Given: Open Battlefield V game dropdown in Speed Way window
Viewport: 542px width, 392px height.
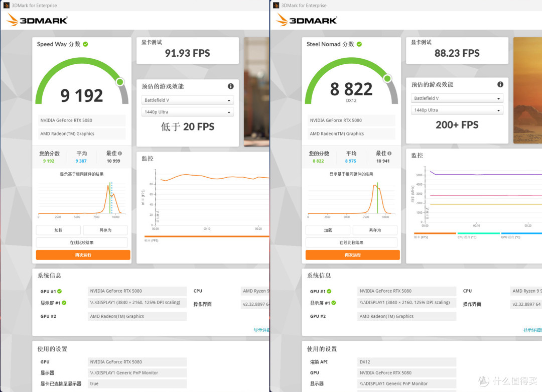Looking at the screenshot, I should (187, 100).
